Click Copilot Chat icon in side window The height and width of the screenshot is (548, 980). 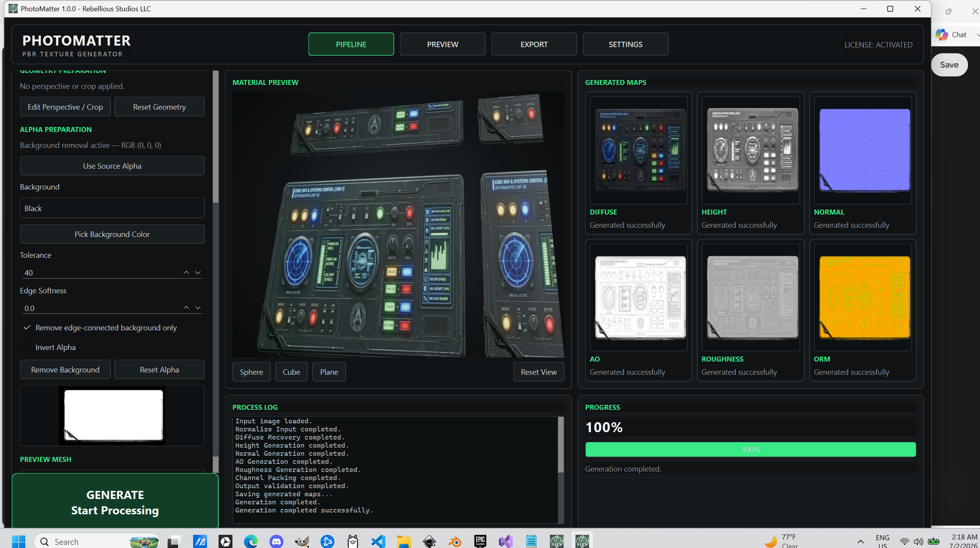(x=942, y=34)
